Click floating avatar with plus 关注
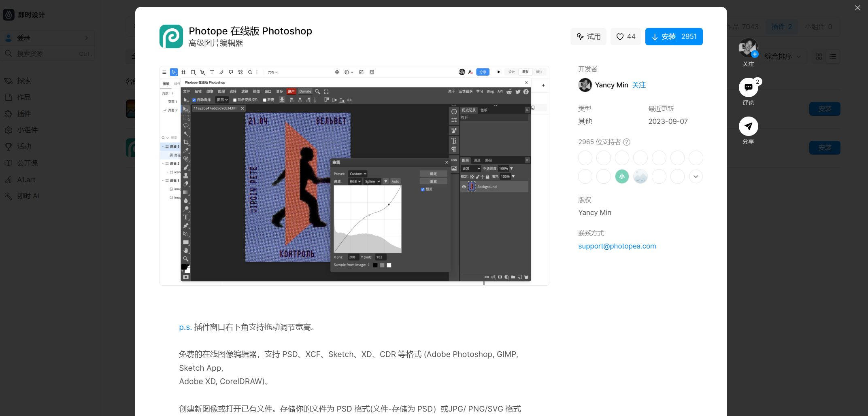Screen dimensions: 868x416 click(x=748, y=48)
